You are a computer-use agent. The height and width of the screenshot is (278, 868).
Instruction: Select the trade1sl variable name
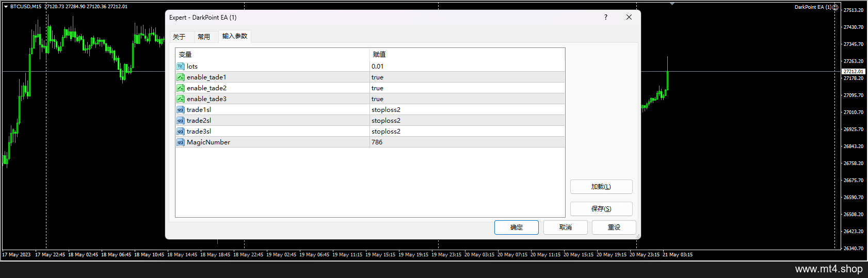point(199,110)
